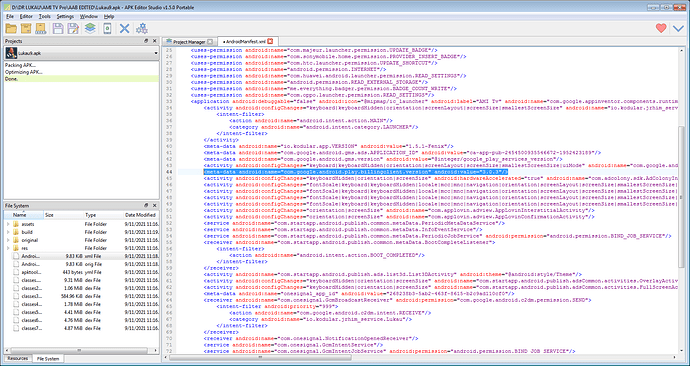Sort files by Name column header

24,215
